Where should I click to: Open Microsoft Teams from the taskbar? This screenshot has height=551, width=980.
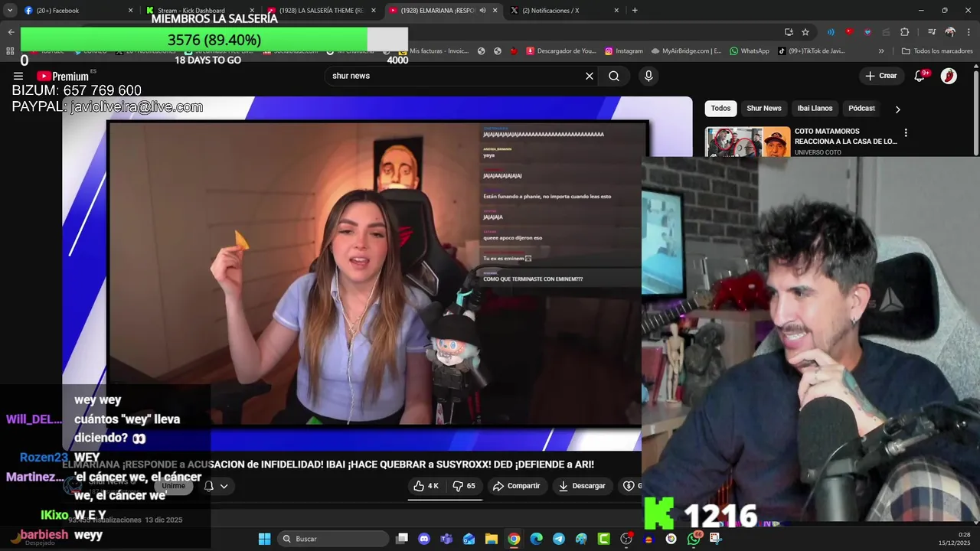446,539
